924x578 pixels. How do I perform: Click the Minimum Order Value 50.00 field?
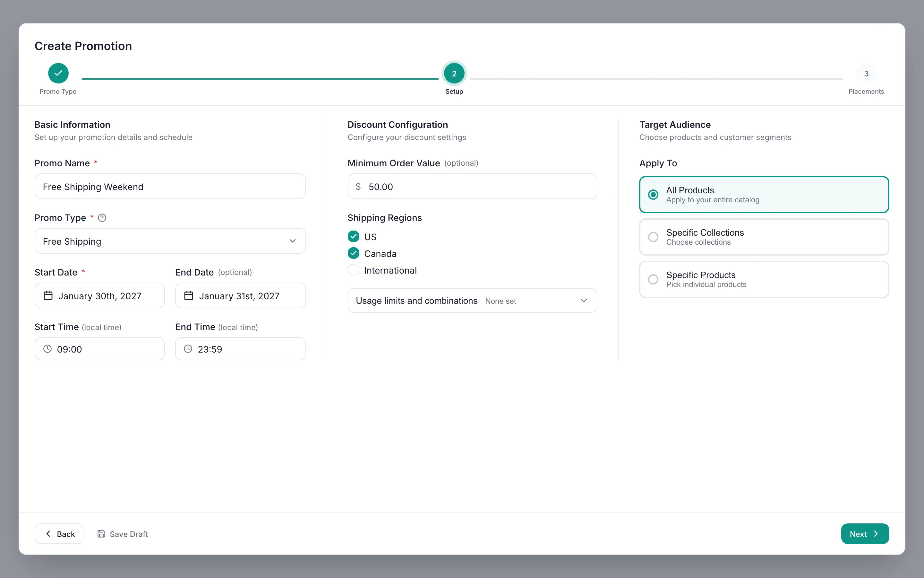(472, 187)
